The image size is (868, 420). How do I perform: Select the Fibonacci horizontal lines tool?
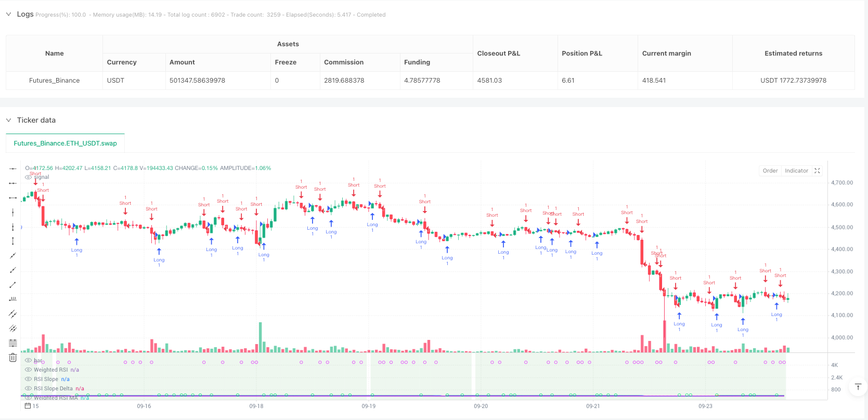(x=13, y=343)
